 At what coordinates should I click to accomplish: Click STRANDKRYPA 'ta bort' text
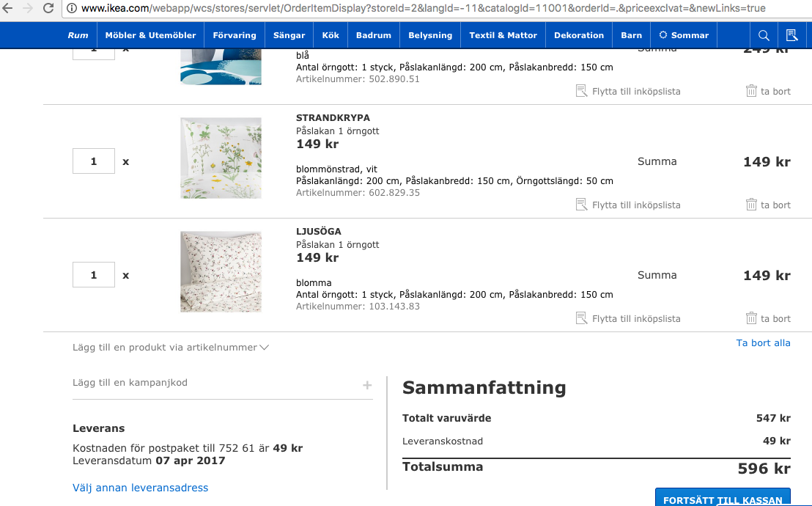click(x=776, y=205)
